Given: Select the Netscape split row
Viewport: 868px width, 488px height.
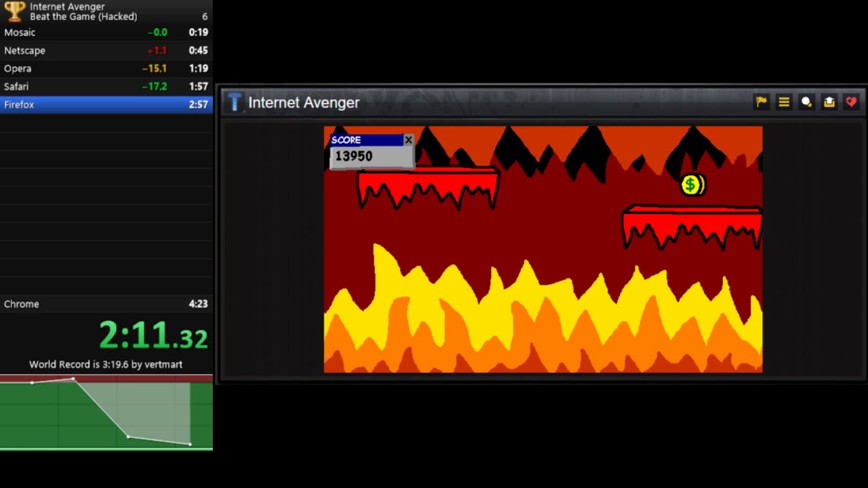Looking at the screenshot, I should pyautogui.click(x=106, y=50).
